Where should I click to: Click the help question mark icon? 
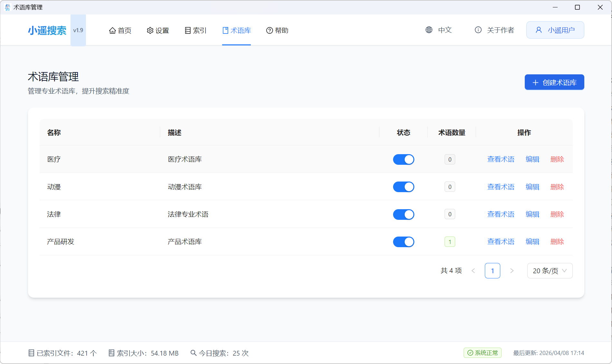click(269, 31)
